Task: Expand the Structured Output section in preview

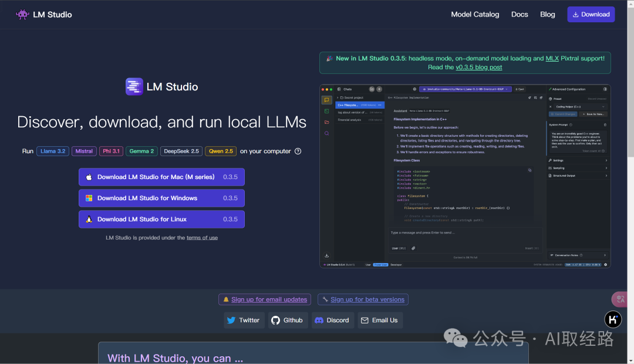Action: coord(578,176)
